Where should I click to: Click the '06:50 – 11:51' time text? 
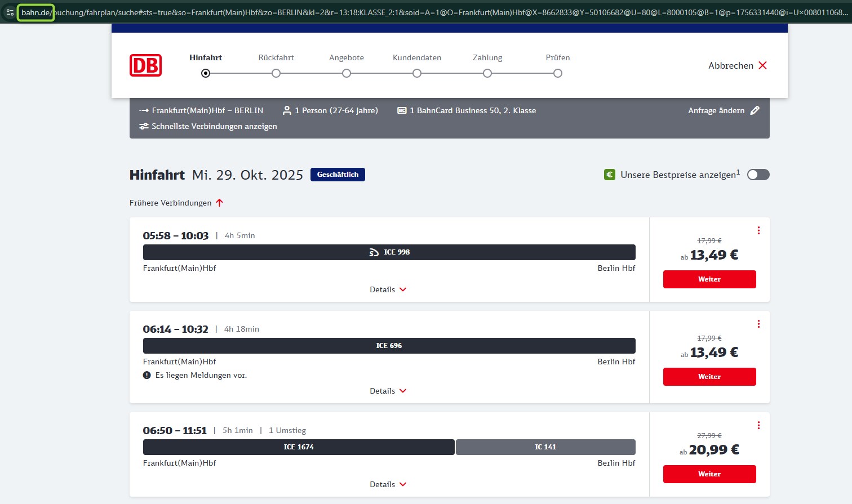click(175, 430)
